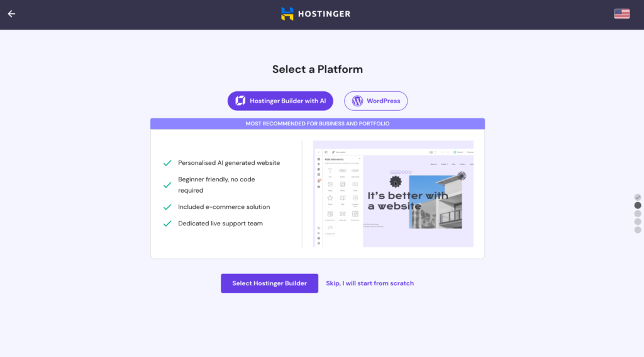Image resolution: width=644 pixels, height=357 pixels.
Task: Click the last step indicator dot
Action: click(638, 230)
